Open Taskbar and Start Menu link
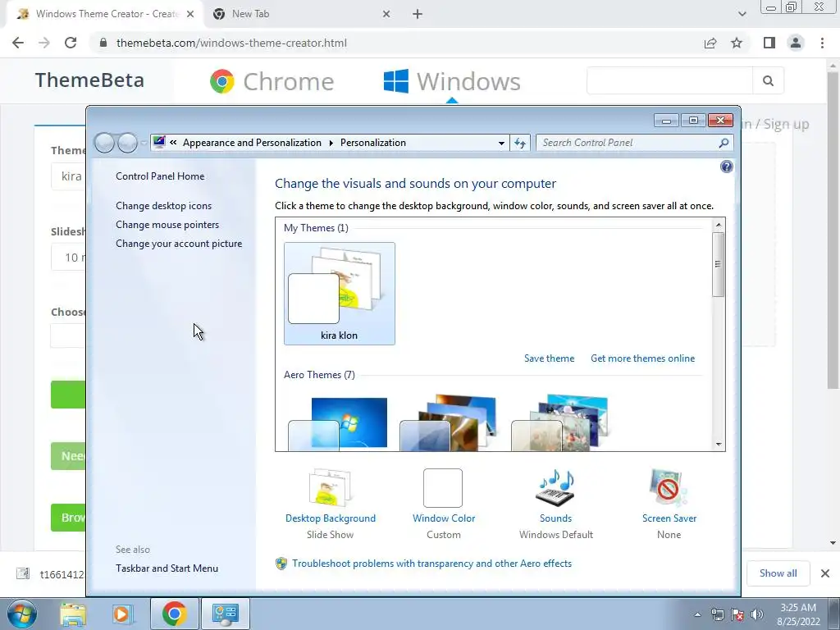This screenshot has height=630, width=840. [167, 568]
